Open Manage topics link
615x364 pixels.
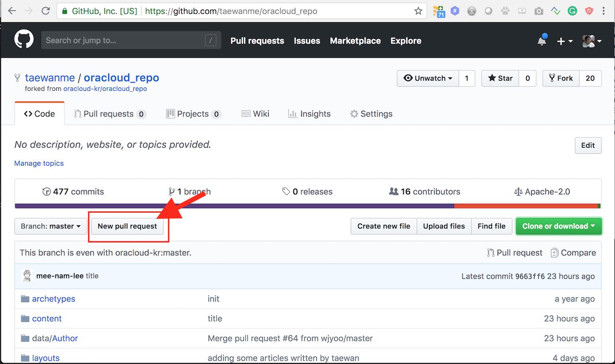pos(39,163)
